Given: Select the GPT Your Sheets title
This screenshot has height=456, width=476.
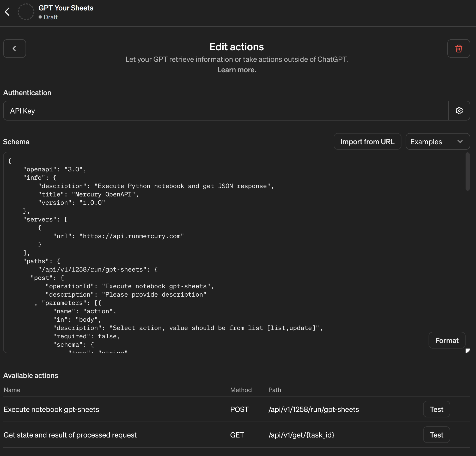Looking at the screenshot, I should point(66,8).
